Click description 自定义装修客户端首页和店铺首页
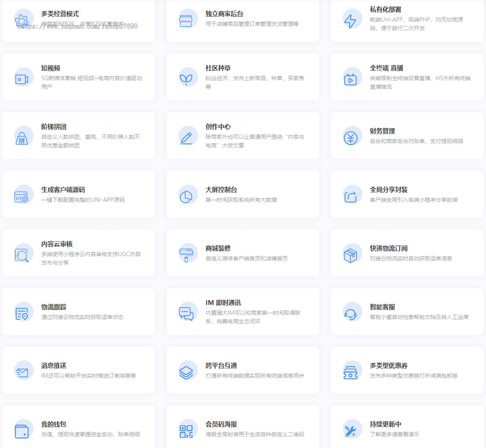486x448 pixels. point(247,259)
